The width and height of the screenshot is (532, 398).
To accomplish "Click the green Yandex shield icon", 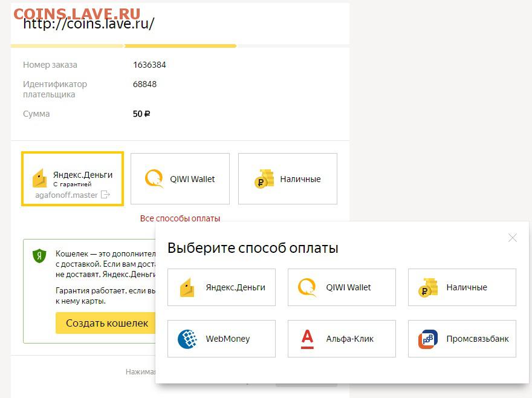I will (x=39, y=255).
